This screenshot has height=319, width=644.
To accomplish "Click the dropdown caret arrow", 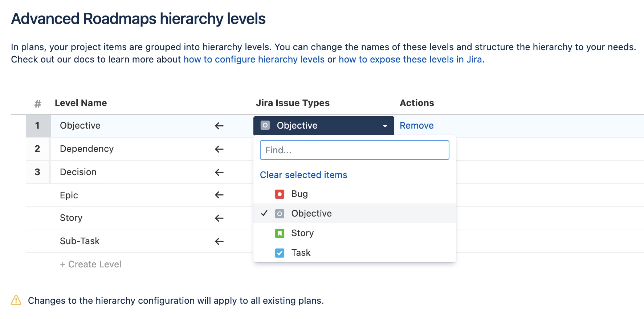I will (x=385, y=126).
